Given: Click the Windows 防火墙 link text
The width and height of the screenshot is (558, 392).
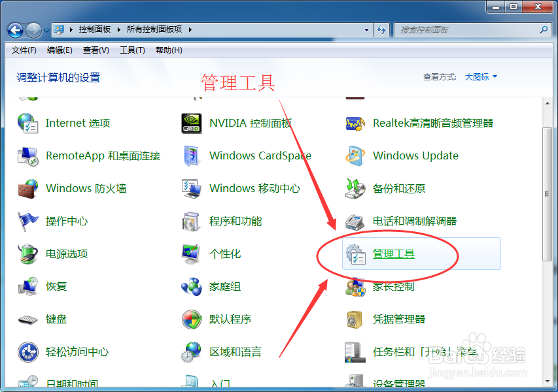Looking at the screenshot, I should 86,189.
